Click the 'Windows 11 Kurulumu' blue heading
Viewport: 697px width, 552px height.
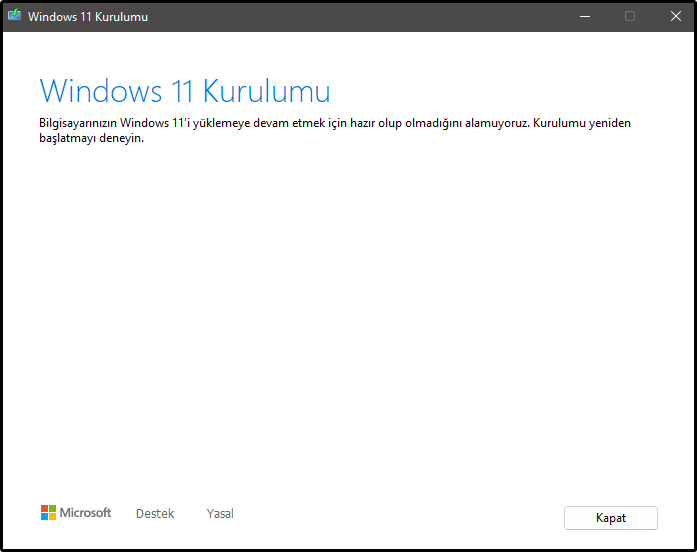coord(185,91)
